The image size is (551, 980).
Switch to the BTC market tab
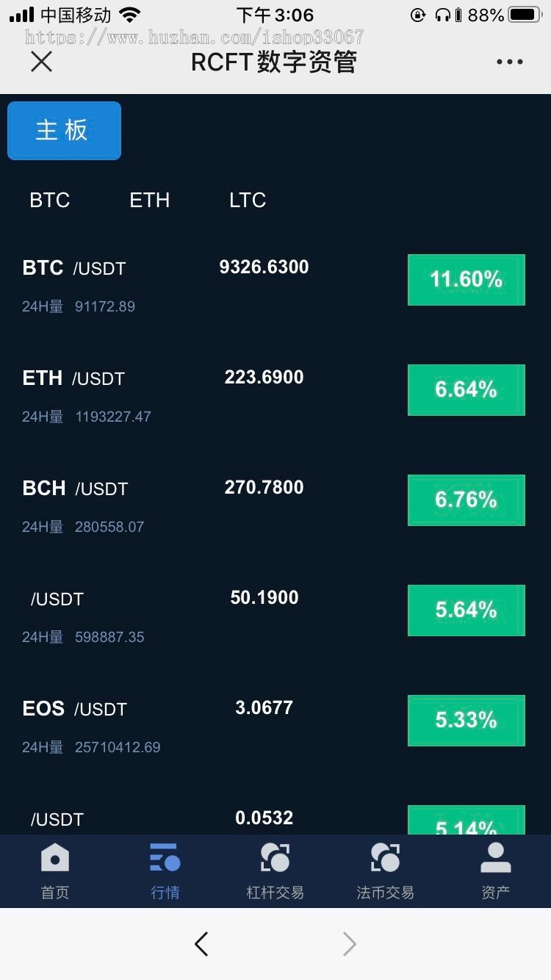click(x=49, y=200)
